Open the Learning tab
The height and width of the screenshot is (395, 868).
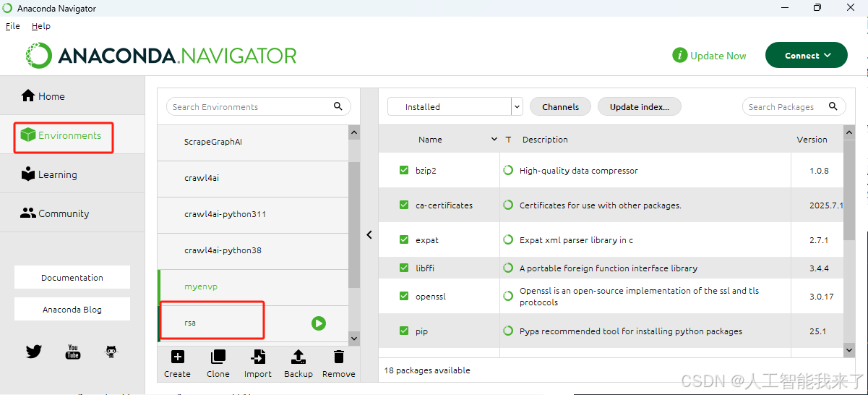[x=72, y=174]
